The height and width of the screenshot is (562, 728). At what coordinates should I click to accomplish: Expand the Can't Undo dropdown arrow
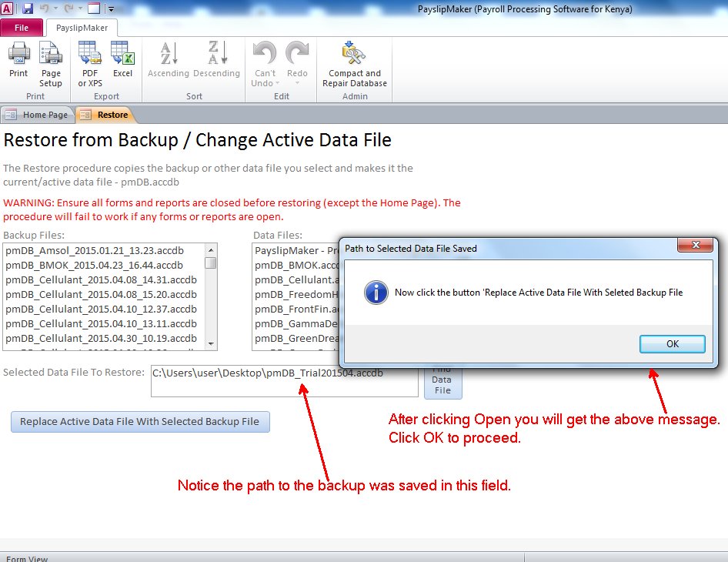click(x=278, y=83)
